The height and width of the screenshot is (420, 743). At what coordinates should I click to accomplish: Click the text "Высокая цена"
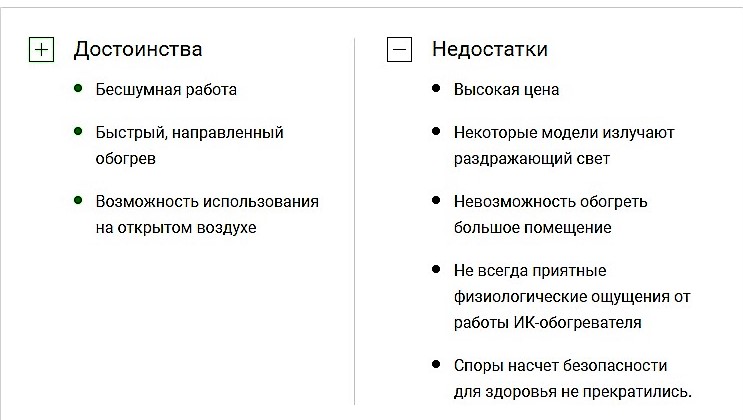pyautogui.click(x=506, y=90)
